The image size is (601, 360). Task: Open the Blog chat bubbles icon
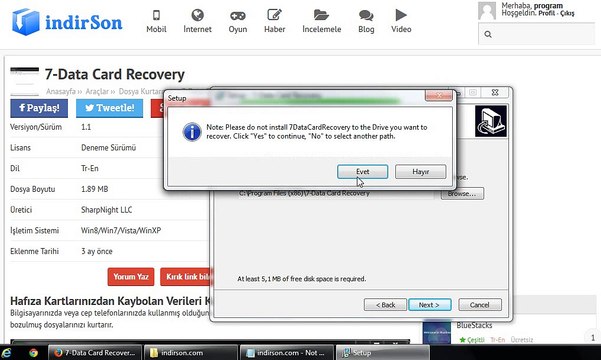366,16
